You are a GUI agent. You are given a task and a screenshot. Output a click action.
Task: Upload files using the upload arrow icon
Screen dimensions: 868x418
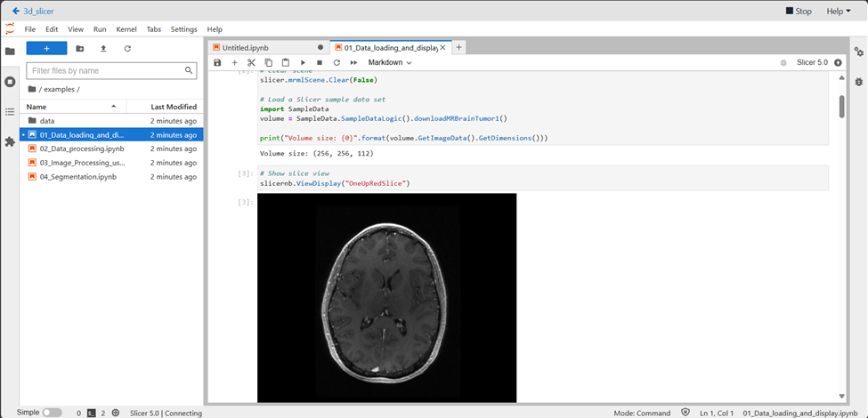click(x=103, y=48)
